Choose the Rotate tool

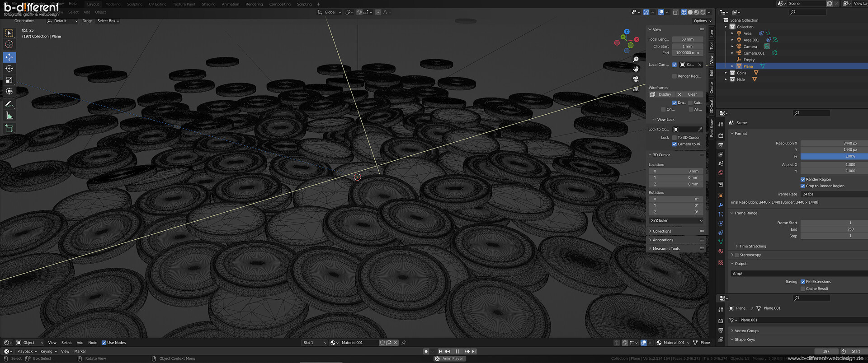pos(9,69)
